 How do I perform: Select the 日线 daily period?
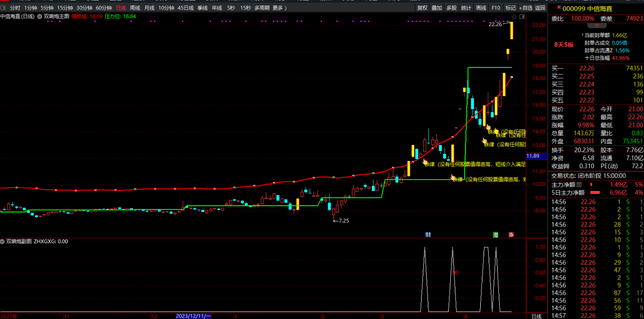(x=121, y=8)
